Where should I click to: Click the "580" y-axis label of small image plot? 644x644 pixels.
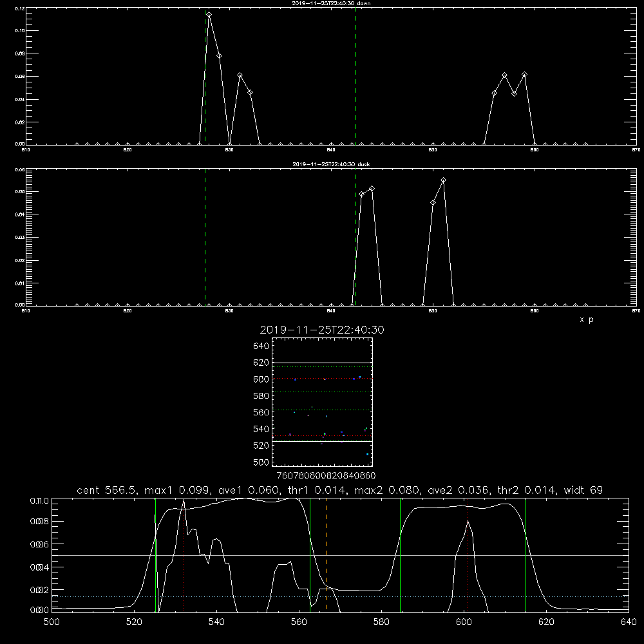click(x=261, y=396)
